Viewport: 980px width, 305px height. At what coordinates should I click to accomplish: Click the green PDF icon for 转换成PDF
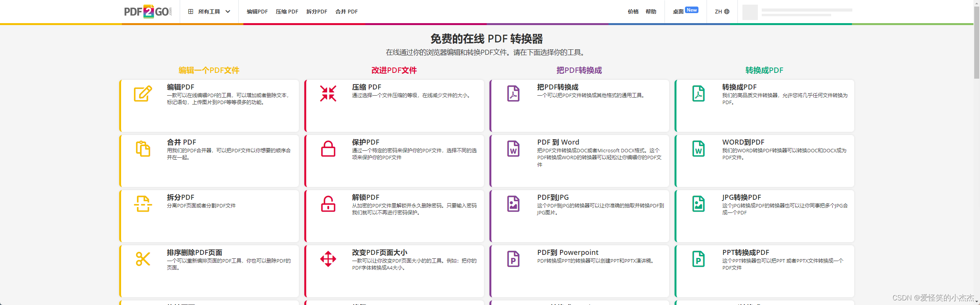(698, 94)
